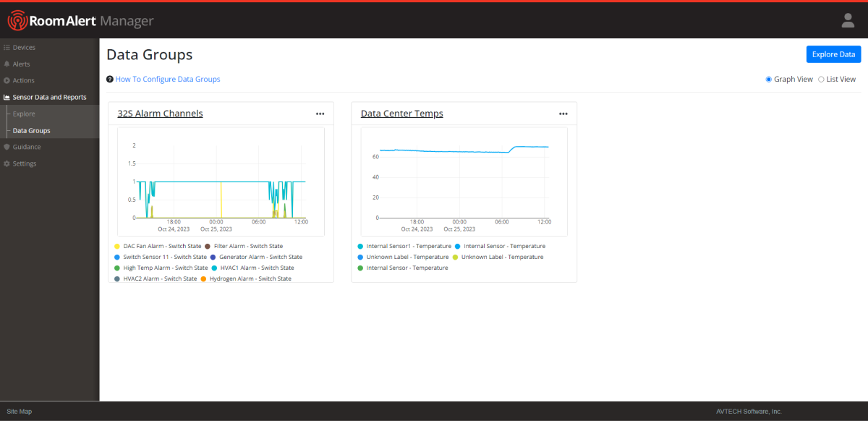Image resolution: width=868 pixels, height=421 pixels.
Task: Switch to List View
Action: [821, 79]
